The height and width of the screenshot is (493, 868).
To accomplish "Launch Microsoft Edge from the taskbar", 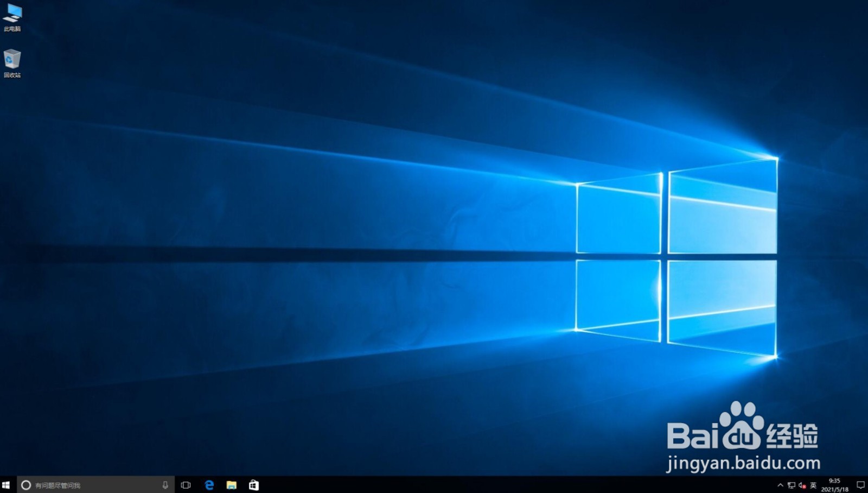I will point(209,485).
